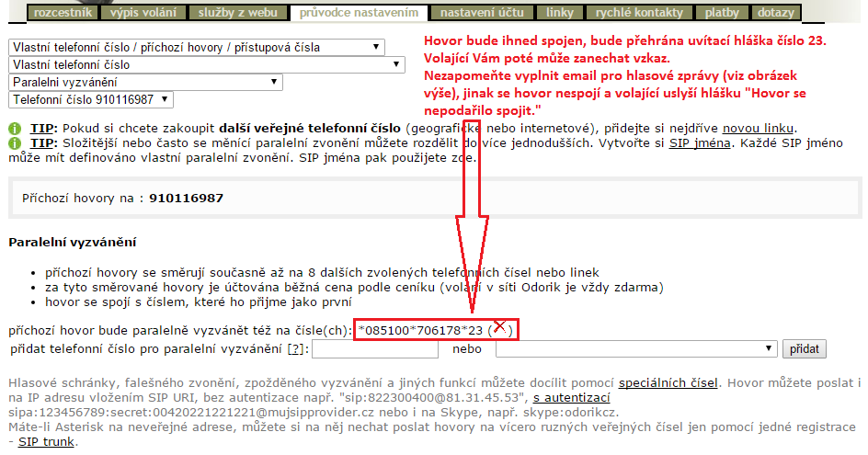The width and height of the screenshot is (868, 455).
Task: Expand the 'Vlastní telefonní číslo' dropdown
Action: tap(206, 65)
